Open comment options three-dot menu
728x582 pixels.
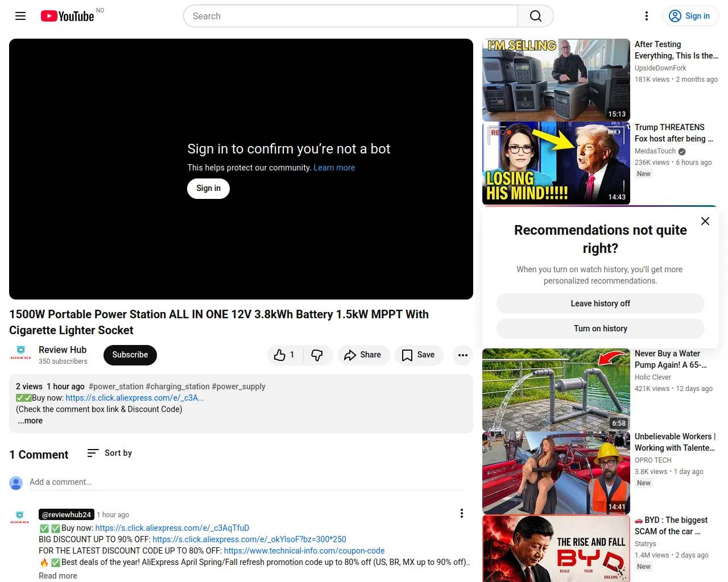click(x=462, y=513)
